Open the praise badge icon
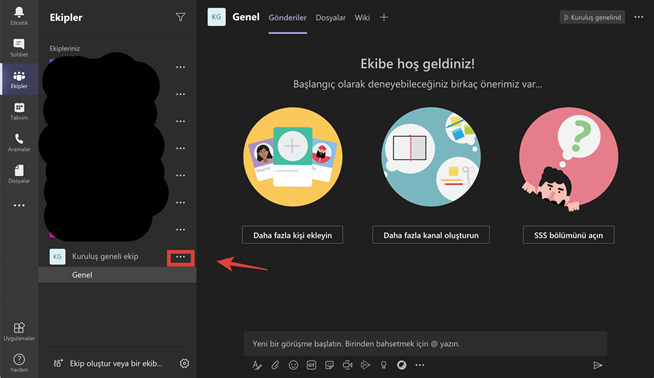654x378 pixels. click(x=383, y=365)
